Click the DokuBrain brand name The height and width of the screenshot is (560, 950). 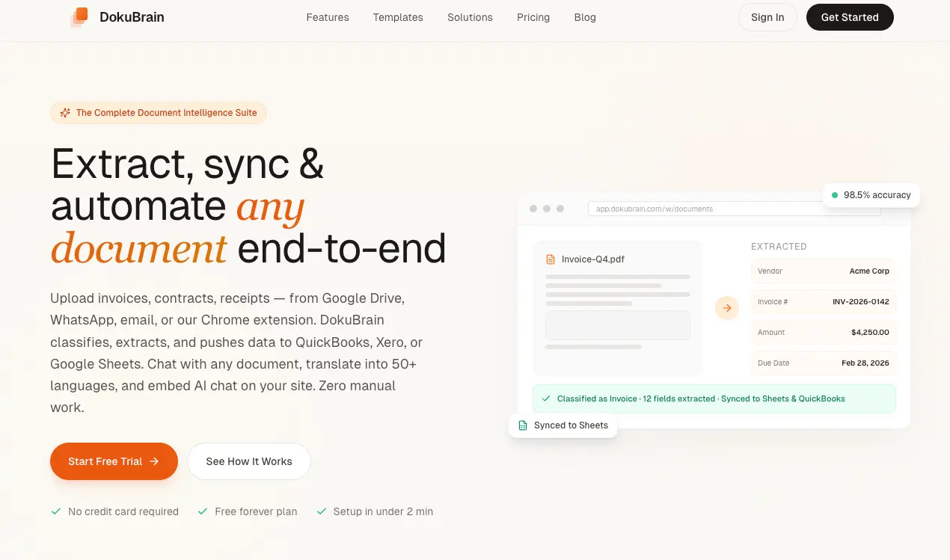coord(132,17)
